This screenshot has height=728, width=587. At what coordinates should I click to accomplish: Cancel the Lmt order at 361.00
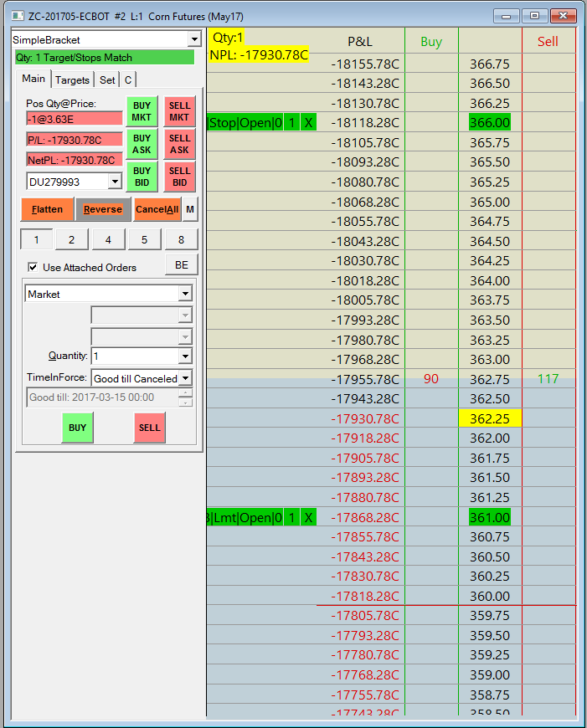click(x=309, y=517)
